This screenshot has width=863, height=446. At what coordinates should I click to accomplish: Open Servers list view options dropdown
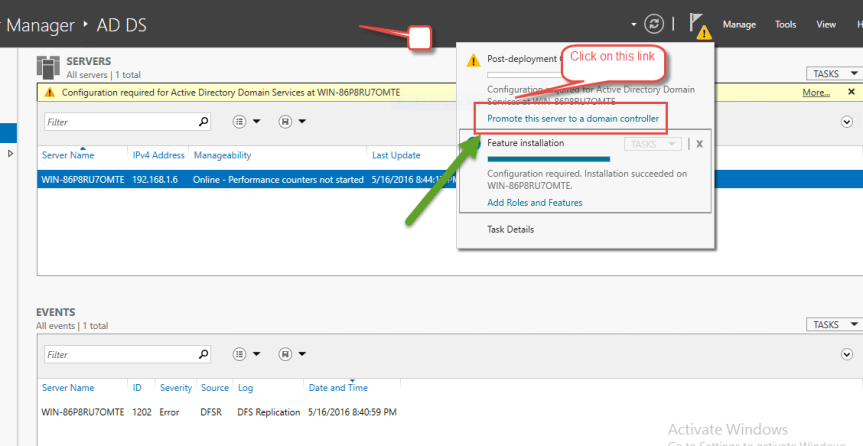point(246,122)
